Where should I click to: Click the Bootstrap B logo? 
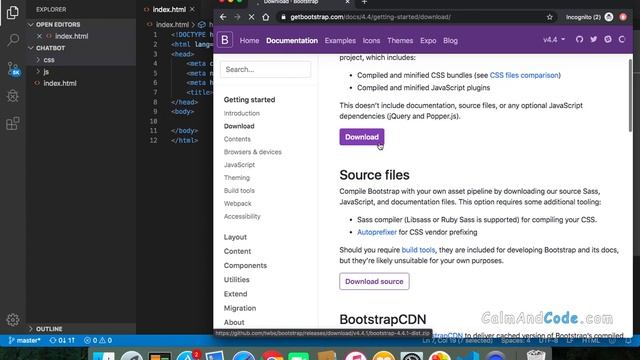coord(224,40)
